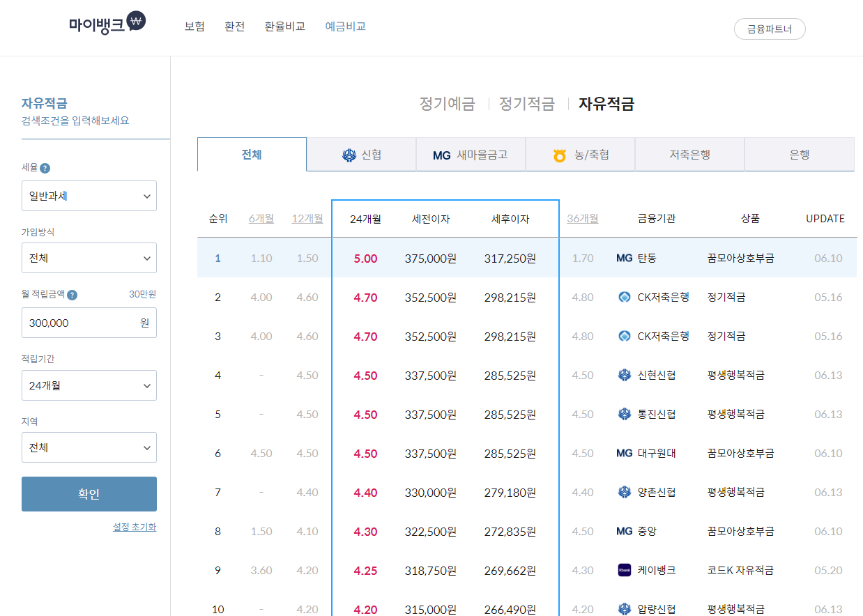Click the 269,662원 after-tax interest cell
The image size is (863, 616).
click(510, 571)
